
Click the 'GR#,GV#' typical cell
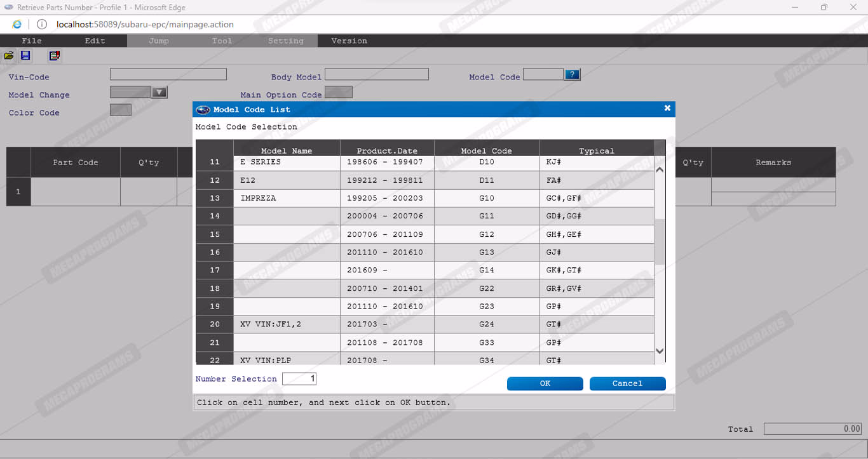(597, 288)
